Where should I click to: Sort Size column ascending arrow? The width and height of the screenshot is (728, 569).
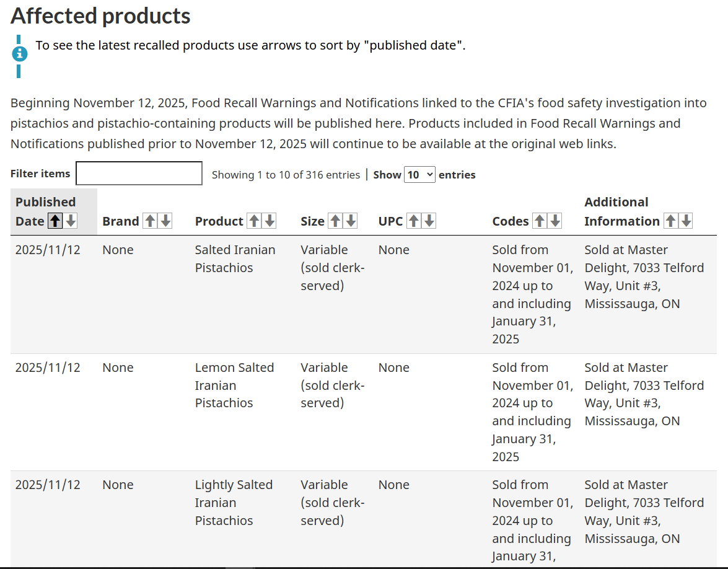point(335,221)
